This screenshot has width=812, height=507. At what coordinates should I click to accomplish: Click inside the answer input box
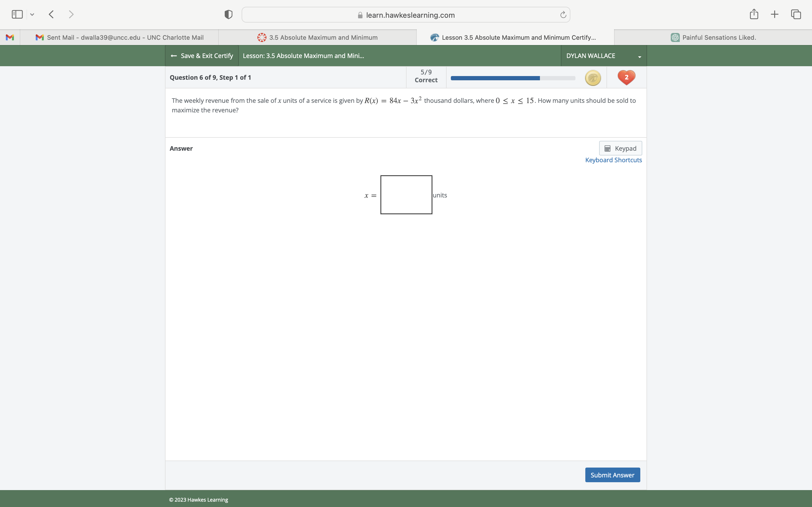point(406,194)
